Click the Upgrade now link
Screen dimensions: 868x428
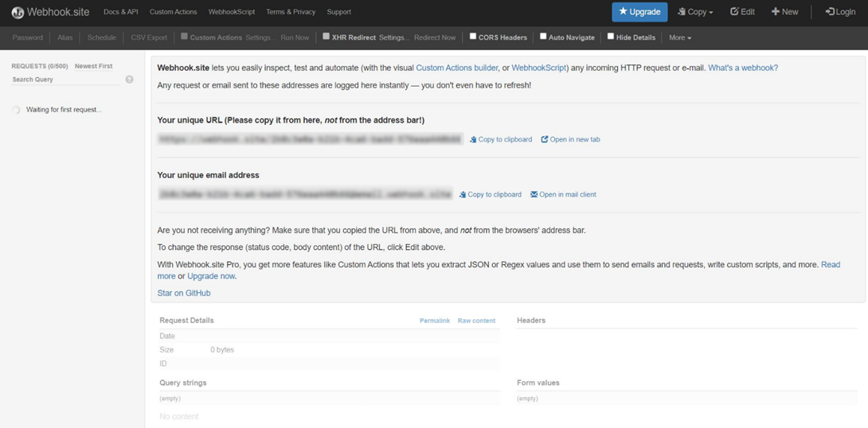click(x=211, y=276)
